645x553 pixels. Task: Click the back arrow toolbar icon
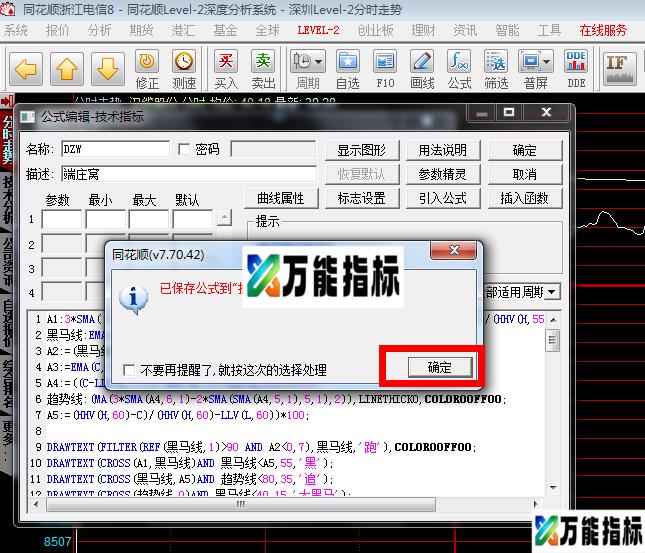pyautogui.click(x=26, y=69)
